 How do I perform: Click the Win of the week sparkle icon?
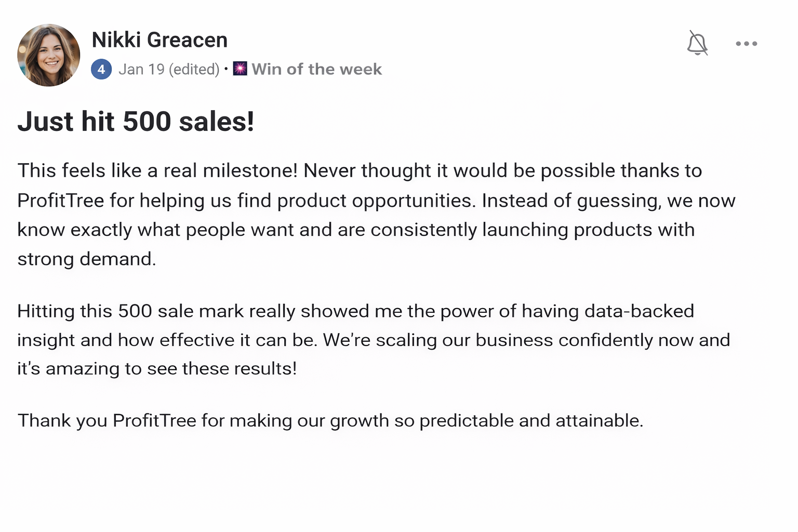240,69
